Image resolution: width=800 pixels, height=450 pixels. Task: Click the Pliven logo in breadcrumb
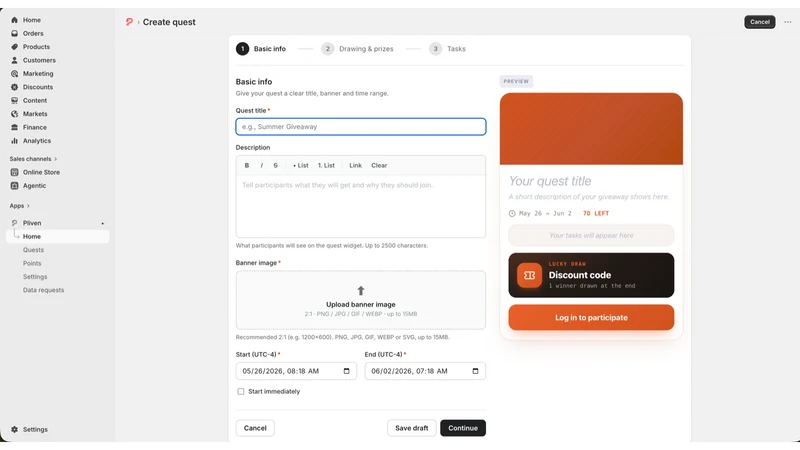[129, 22]
